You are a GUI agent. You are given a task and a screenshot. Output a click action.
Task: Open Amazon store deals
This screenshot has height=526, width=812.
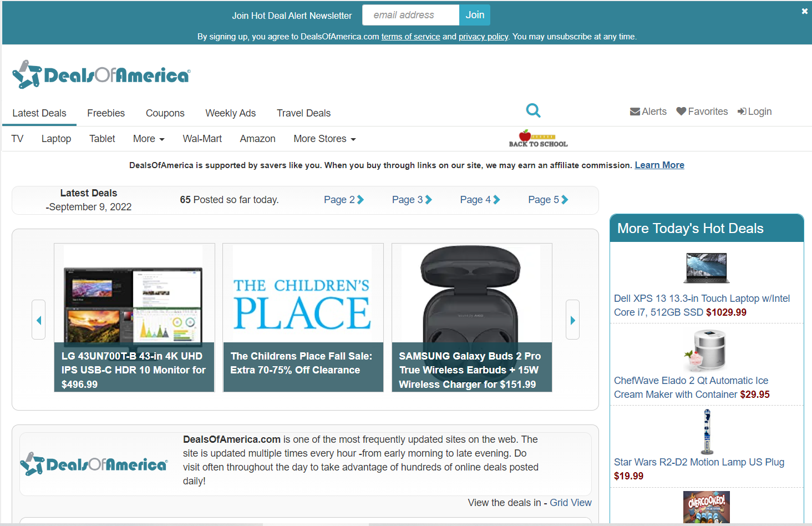tap(257, 139)
